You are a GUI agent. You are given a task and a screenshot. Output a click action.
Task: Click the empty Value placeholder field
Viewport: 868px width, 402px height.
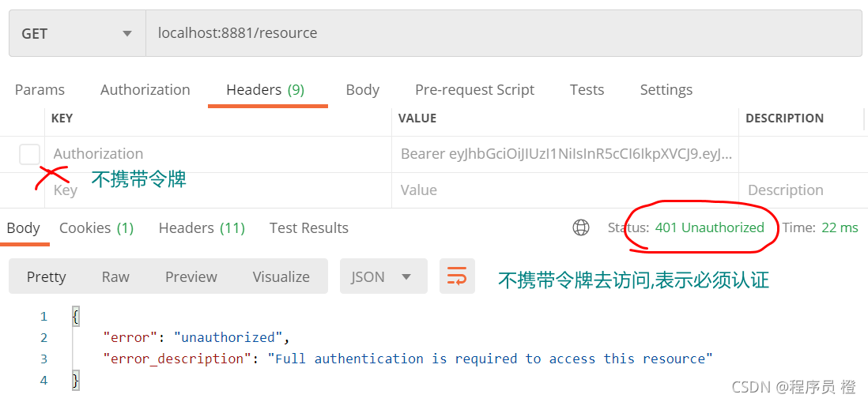point(565,190)
